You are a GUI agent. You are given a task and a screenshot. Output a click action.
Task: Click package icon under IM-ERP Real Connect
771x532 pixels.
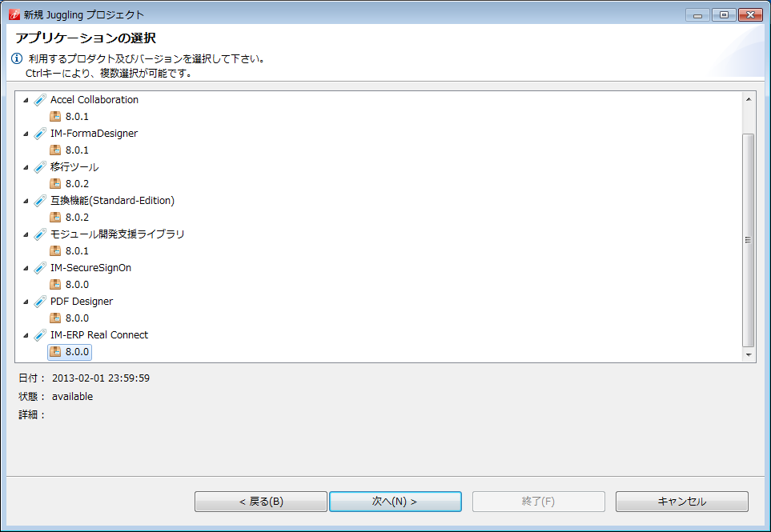(x=55, y=352)
